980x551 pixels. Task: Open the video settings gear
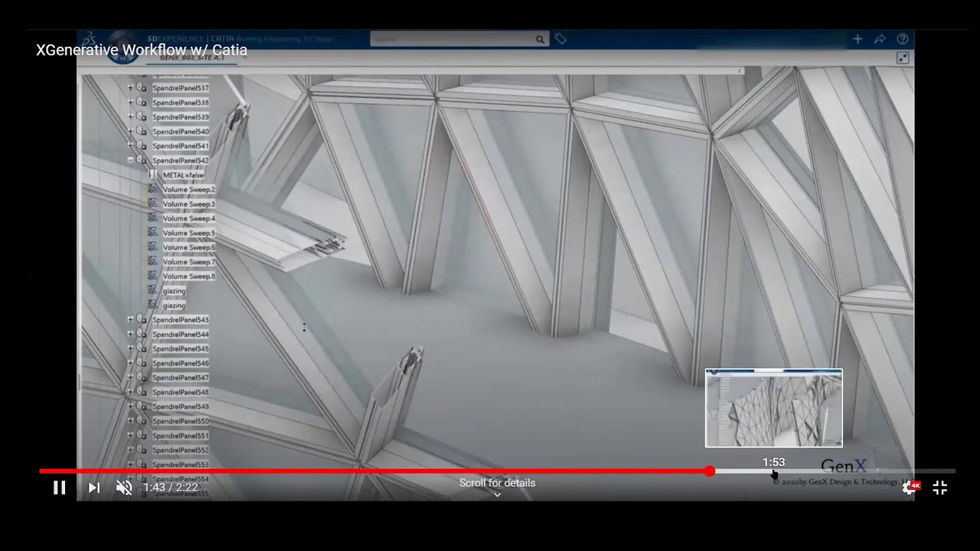tap(909, 487)
